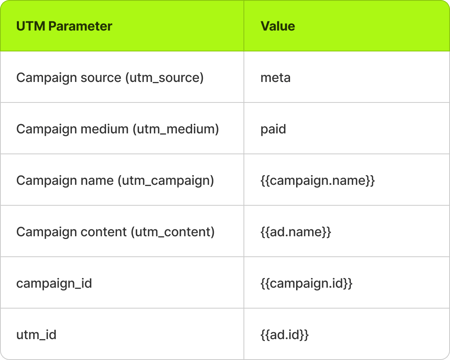Select the {{campaign.name}} value
Image resolution: width=450 pixels, height=360 pixels.
point(318,180)
